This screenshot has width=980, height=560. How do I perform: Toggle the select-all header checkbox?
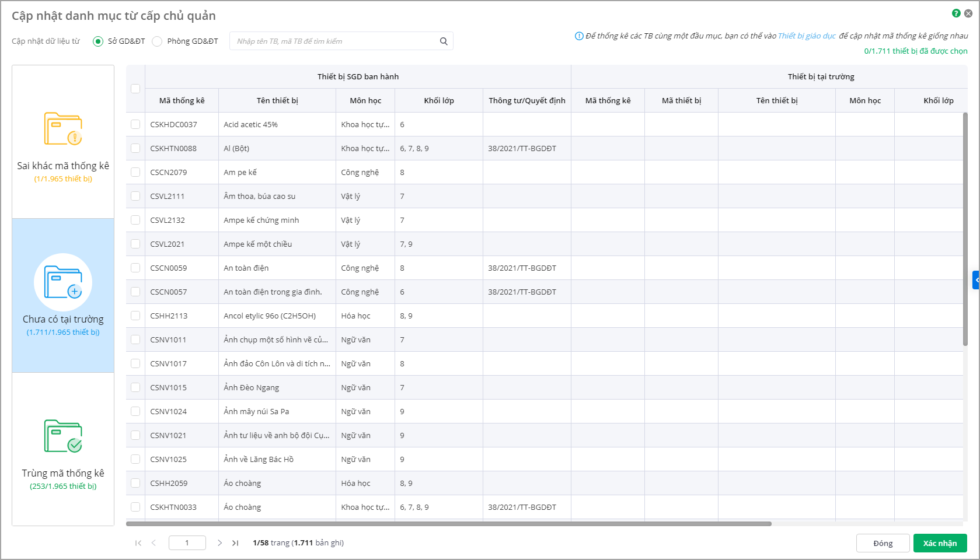coord(135,89)
